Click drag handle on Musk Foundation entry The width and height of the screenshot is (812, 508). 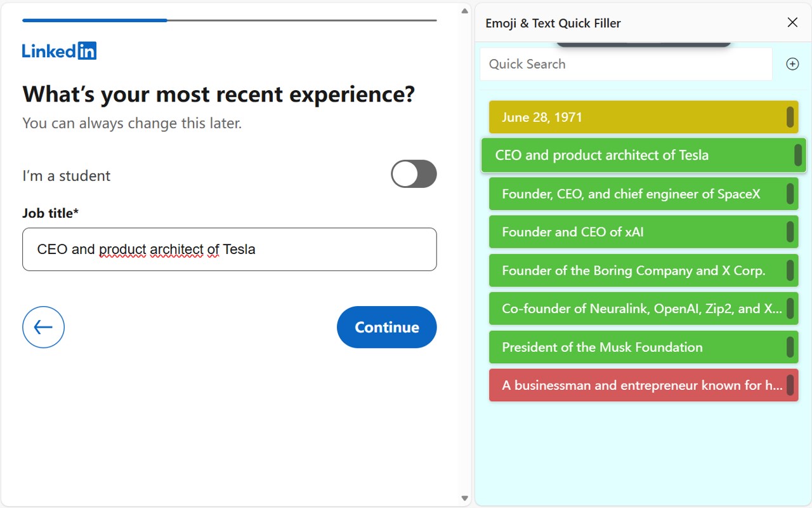(790, 347)
